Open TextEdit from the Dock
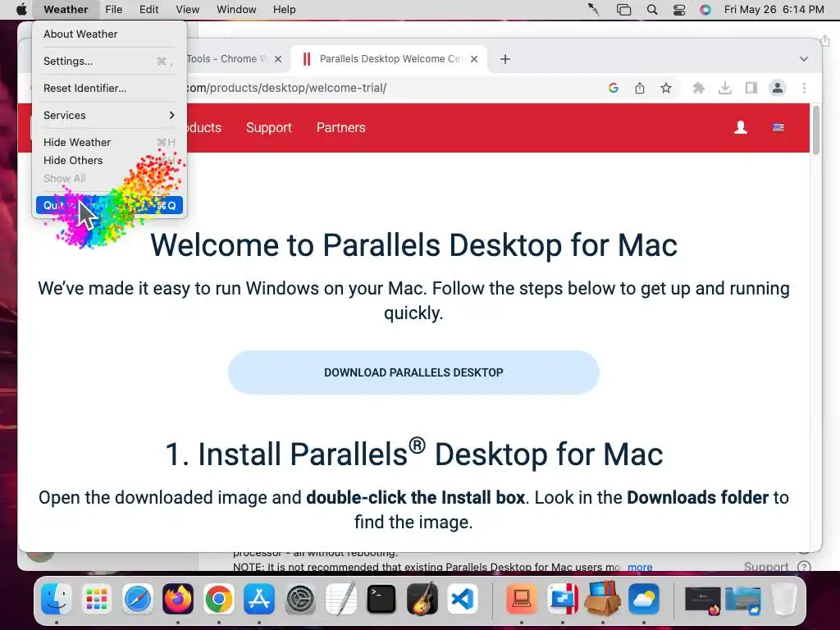The height and width of the screenshot is (630, 840). pos(340,599)
